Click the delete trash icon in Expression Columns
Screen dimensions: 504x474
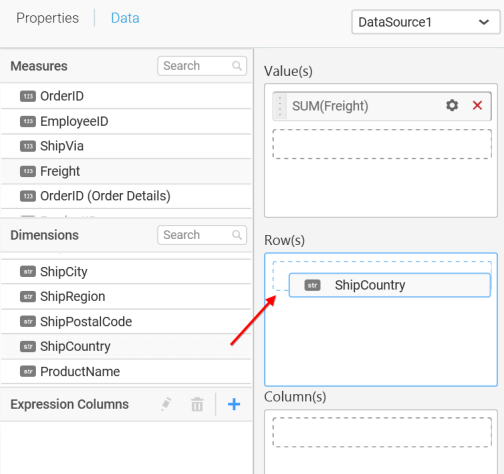point(197,404)
